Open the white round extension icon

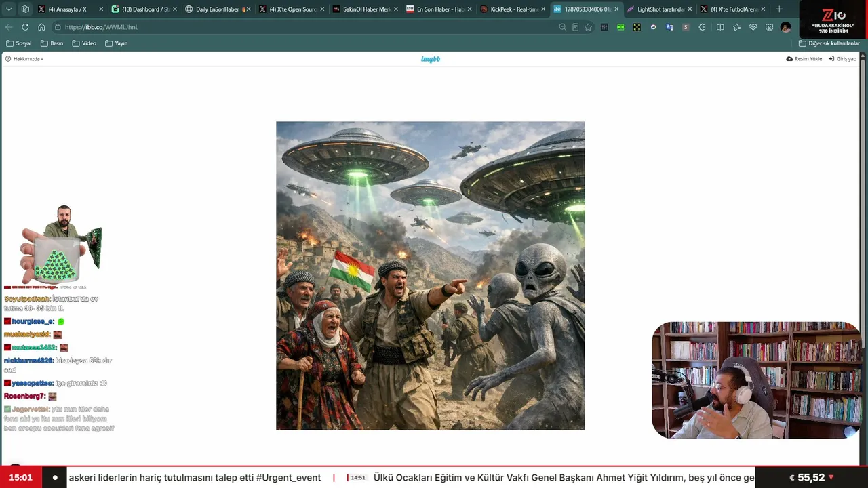pos(653,27)
